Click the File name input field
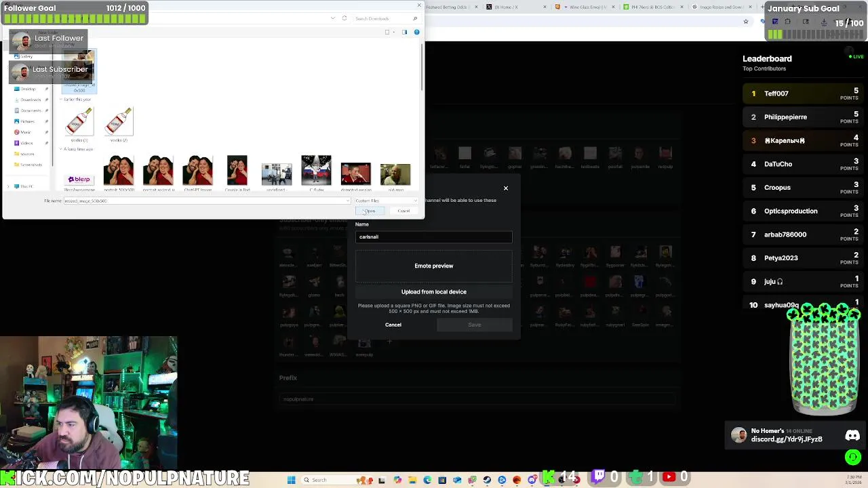The width and height of the screenshot is (868, 488). [205, 201]
